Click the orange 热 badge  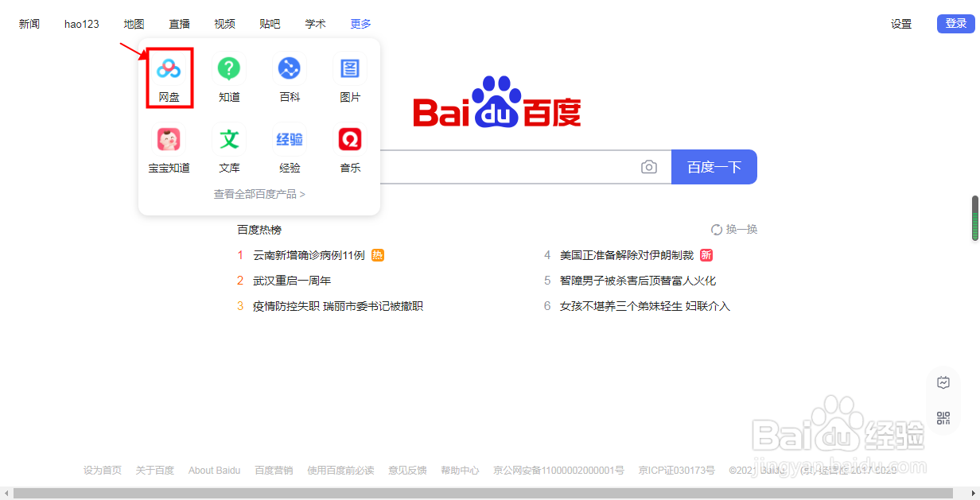pos(378,255)
